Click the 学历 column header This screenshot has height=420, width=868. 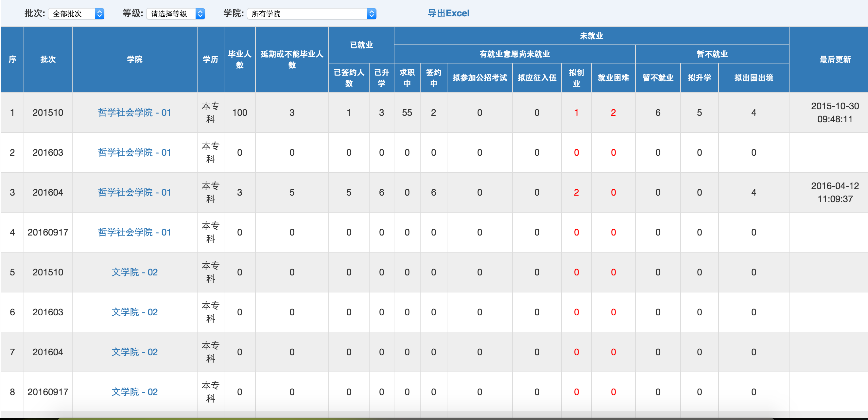tap(211, 60)
